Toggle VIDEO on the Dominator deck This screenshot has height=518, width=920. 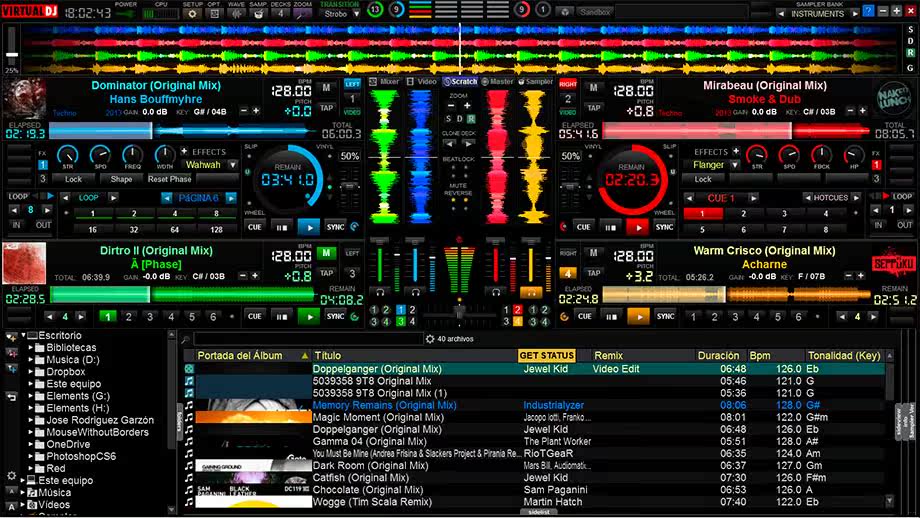(x=353, y=112)
